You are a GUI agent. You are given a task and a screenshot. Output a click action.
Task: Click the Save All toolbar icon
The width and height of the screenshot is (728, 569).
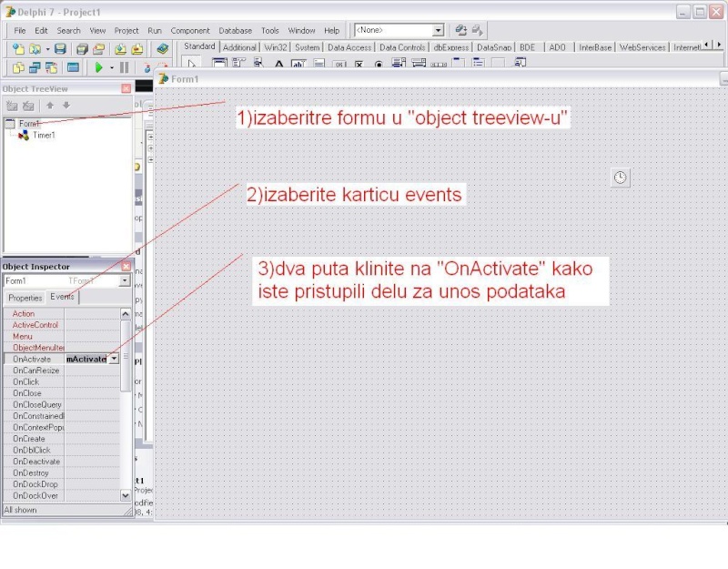tap(82, 48)
